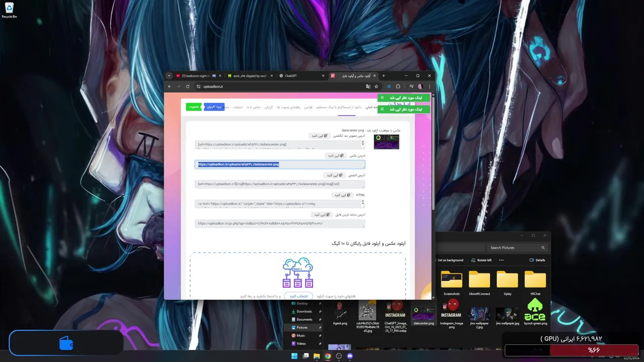The image size is (644, 362).
Task: Open Music in Explorer sidebar
Action: 300,335
